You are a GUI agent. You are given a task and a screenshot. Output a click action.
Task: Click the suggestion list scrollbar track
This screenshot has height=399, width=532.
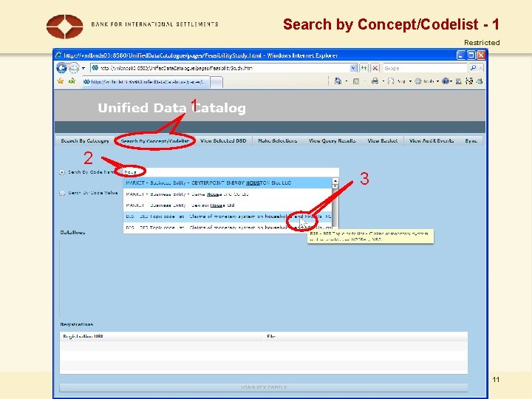click(335, 207)
